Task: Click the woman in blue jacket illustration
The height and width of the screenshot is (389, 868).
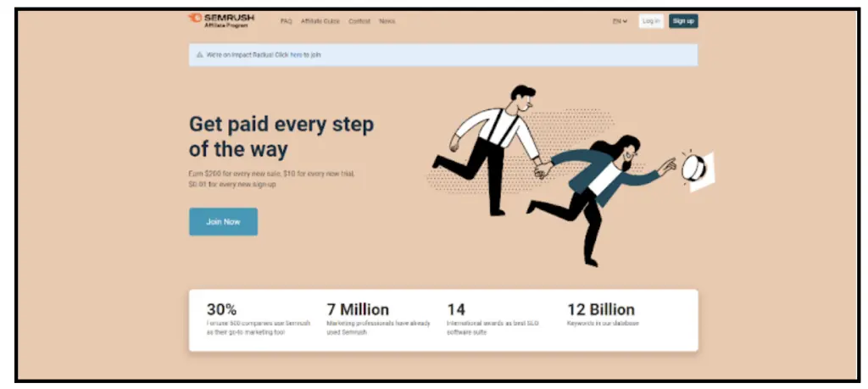Action: pos(601,198)
